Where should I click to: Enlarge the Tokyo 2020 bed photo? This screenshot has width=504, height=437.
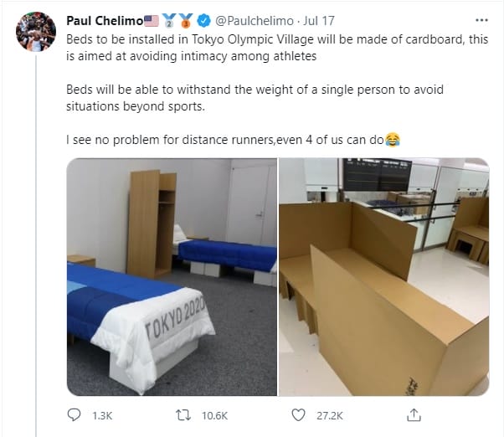(x=171, y=276)
